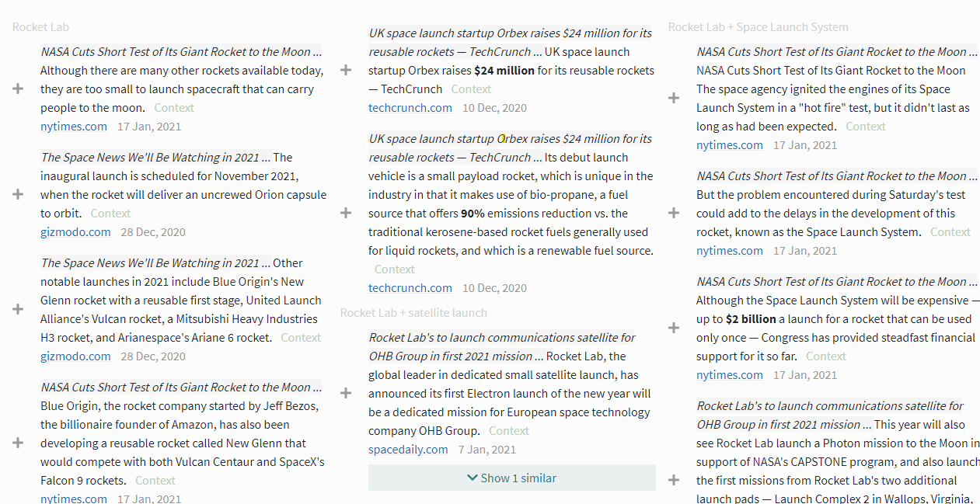Open 'NASA Cuts Short Test' title above '$2 billion' snippet

tap(837, 282)
